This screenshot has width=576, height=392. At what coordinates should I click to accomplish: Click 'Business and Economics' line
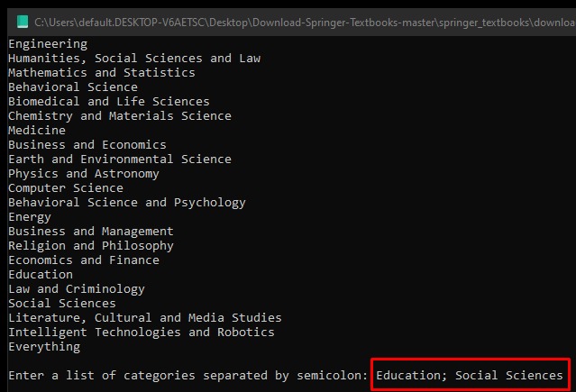(87, 144)
